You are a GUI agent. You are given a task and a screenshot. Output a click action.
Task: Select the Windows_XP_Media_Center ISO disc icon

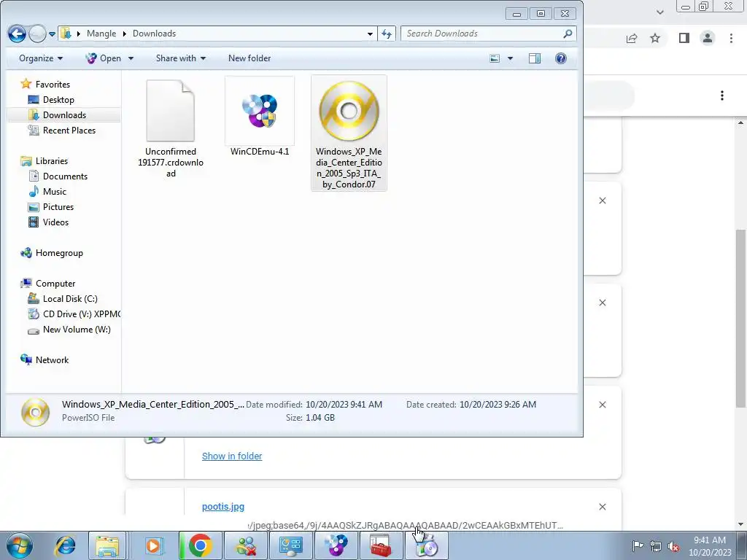(349, 112)
